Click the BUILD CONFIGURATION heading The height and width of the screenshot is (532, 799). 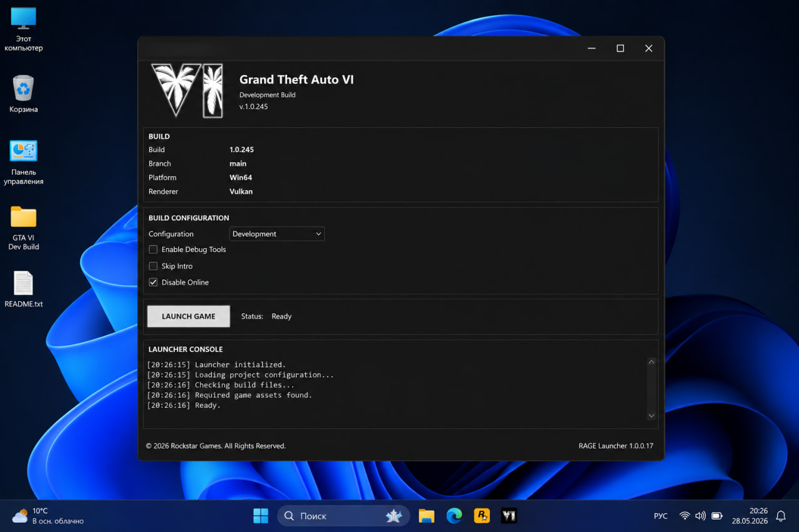point(189,218)
